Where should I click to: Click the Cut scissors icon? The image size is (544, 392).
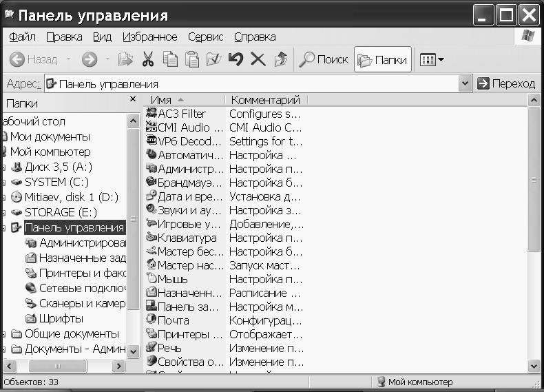coord(148,59)
